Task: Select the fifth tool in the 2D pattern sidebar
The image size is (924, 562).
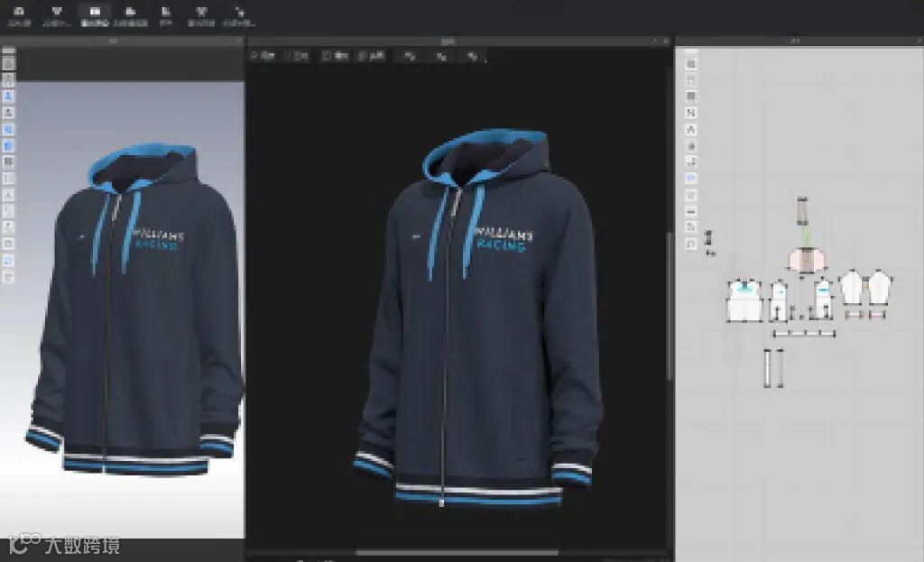Action: [691, 129]
